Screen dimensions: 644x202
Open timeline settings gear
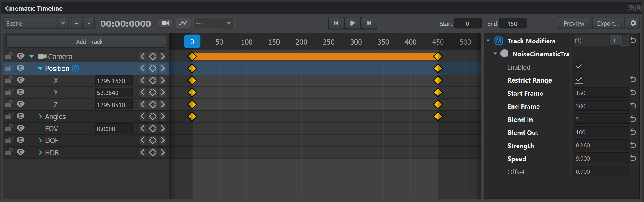(x=633, y=23)
